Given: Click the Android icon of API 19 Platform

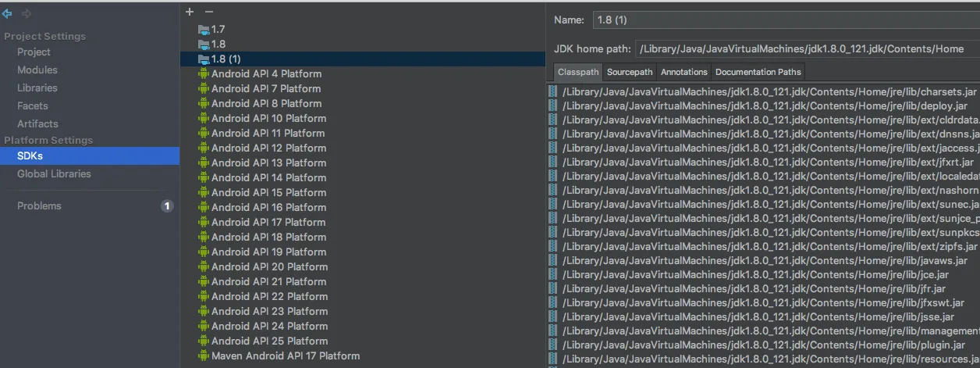Looking at the screenshot, I should click(204, 252).
